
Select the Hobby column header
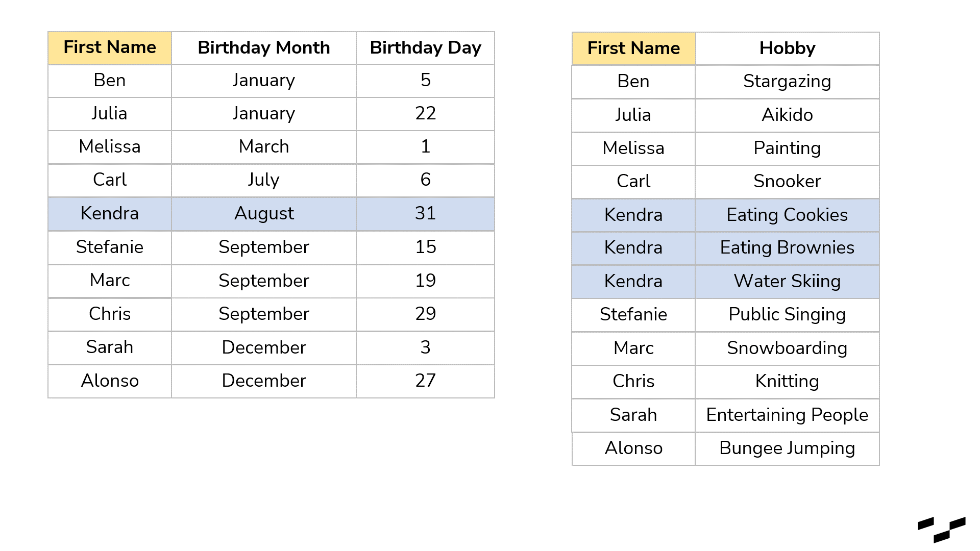coord(787,49)
